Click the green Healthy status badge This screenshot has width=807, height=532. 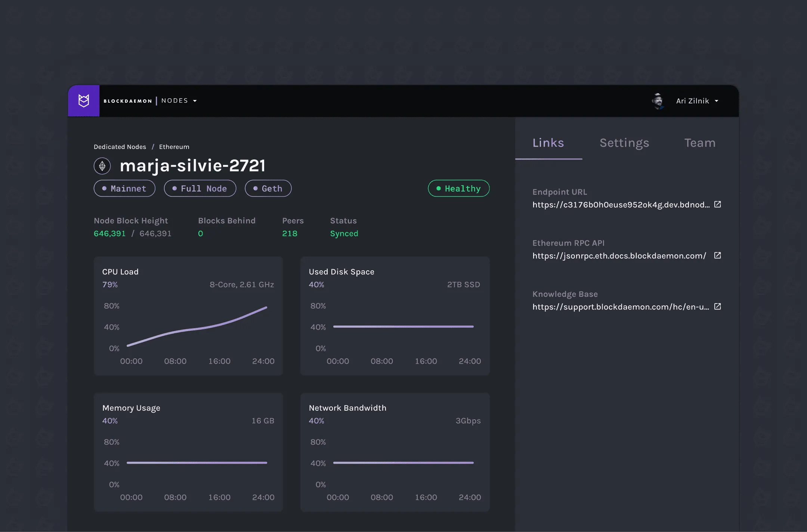click(x=458, y=189)
